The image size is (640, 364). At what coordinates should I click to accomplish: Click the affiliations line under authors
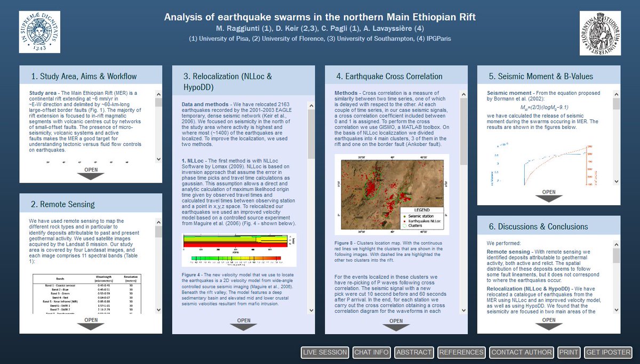tap(320, 39)
